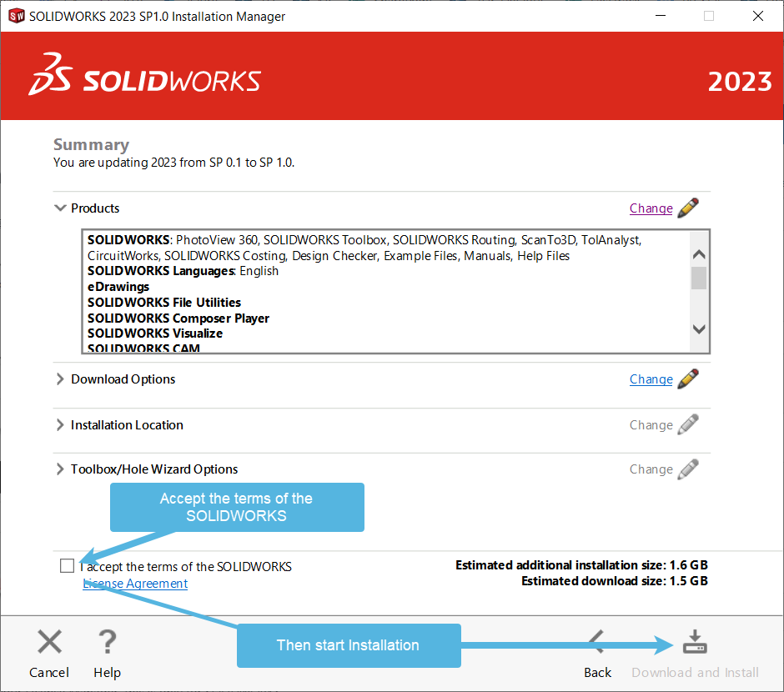Image resolution: width=784 pixels, height=692 pixels.
Task: Click the pencil icon beside Download Options Change
Action: click(688, 379)
